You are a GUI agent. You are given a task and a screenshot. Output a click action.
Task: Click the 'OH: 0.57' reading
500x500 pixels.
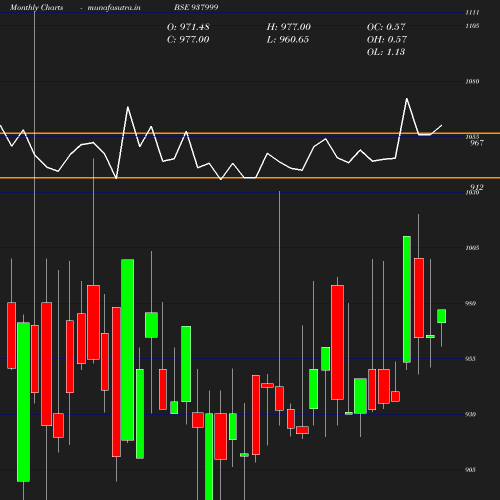[x=387, y=40]
